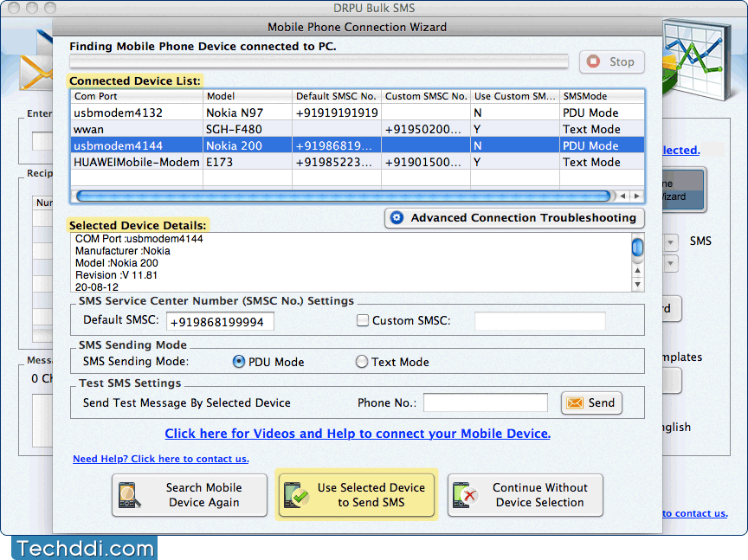Image resolution: width=748 pixels, height=560 pixels.
Task: Select the usbmodem4144 device row
Action: click(x=358, y=145)
